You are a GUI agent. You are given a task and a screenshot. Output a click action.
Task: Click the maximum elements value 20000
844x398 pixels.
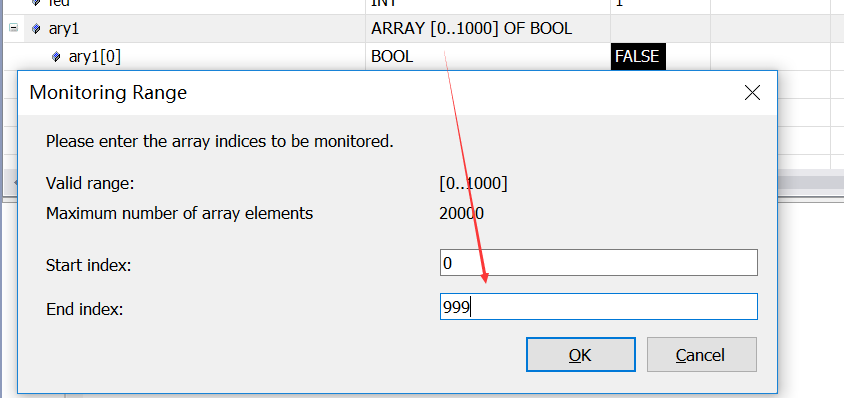(461, 214)
